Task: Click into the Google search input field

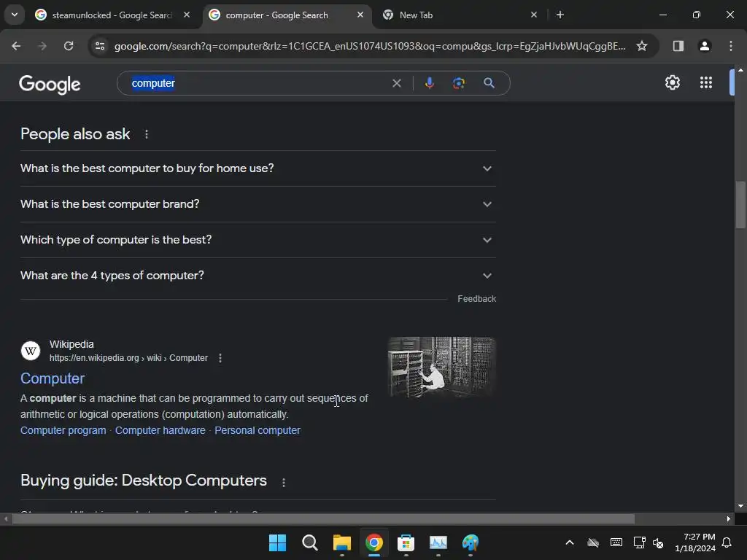Action: (258, 83)
